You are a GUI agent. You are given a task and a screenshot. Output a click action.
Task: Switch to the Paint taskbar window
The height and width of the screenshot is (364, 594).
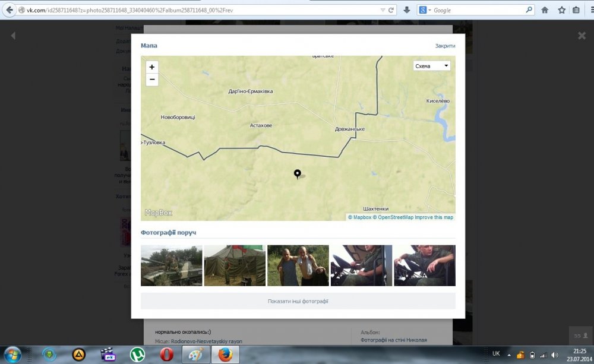(x=196, y=355)
